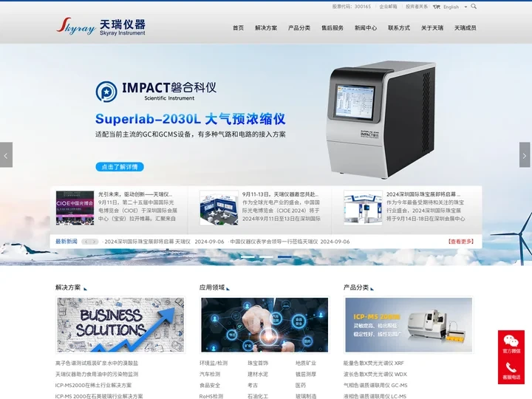Image resolution: width=532 pixels, height=399 pixels.
Task: Select the second banner slide indicator
Action: point(266,257)
